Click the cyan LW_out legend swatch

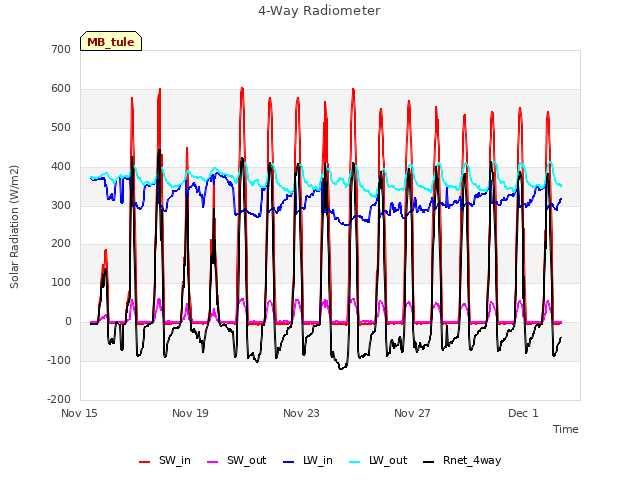[x=355, y=462]
